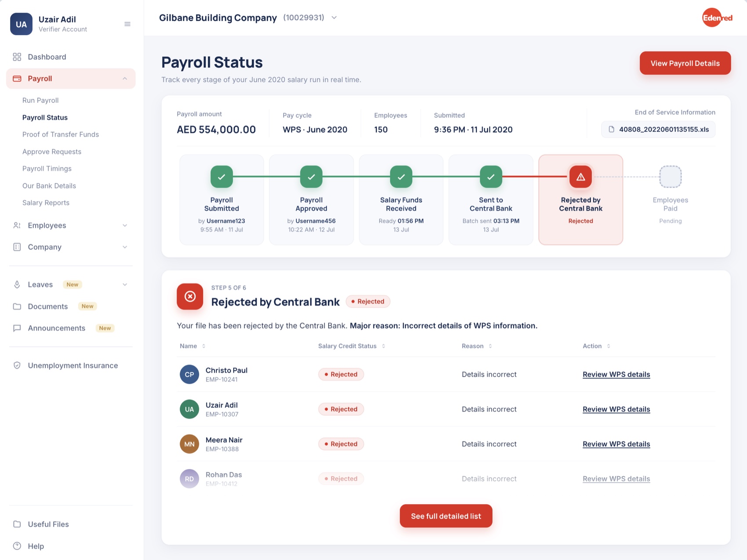
Task: Sort by Action column arrows
Action: (609, 346)
